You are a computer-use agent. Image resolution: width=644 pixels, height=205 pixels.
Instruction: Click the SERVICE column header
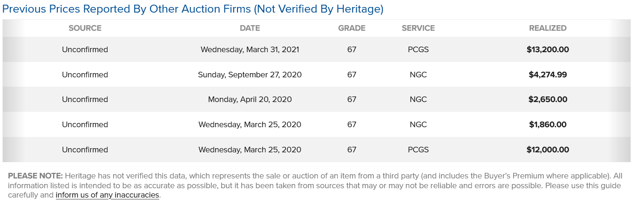pyautogui.click(x=418, y=28)
